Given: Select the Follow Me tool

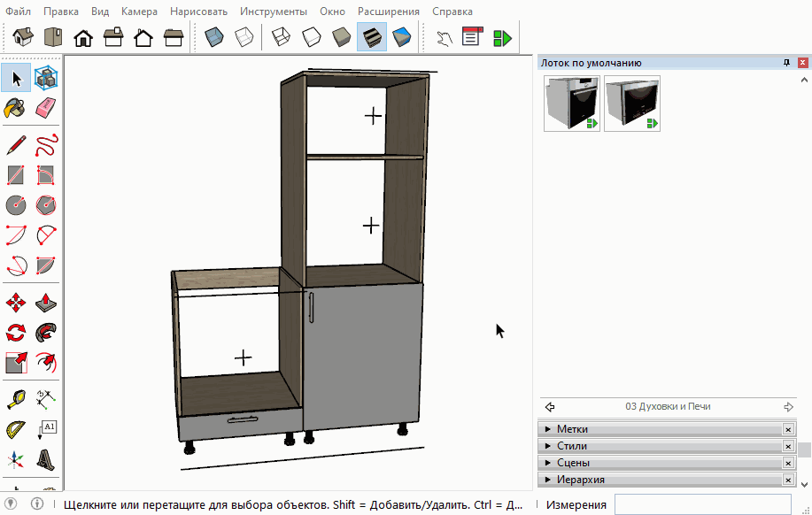Looking at the screenshot, I should pyautogui.click(x=46, y=333).
